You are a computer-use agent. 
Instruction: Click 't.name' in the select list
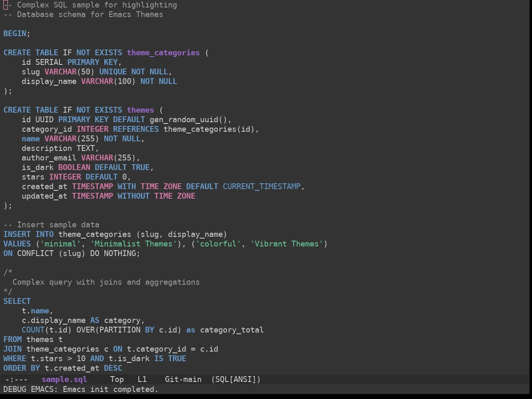pyautogui.click(x=35, y=310)
